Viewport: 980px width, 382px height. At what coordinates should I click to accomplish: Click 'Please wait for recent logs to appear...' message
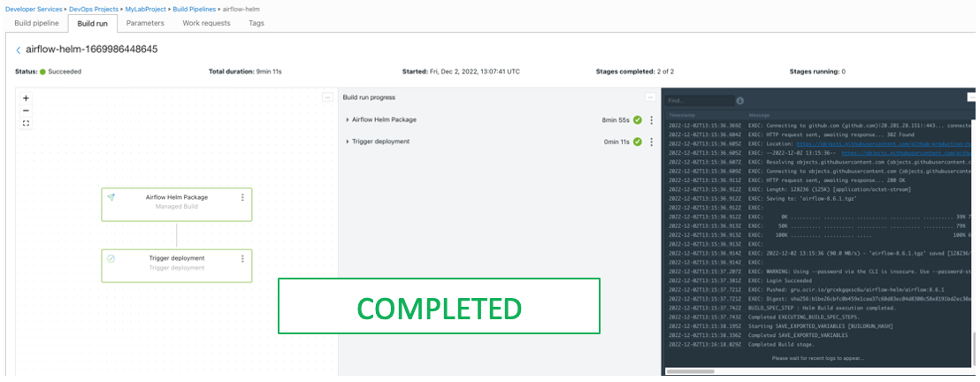pyautogui.click(x=817, y=358)
